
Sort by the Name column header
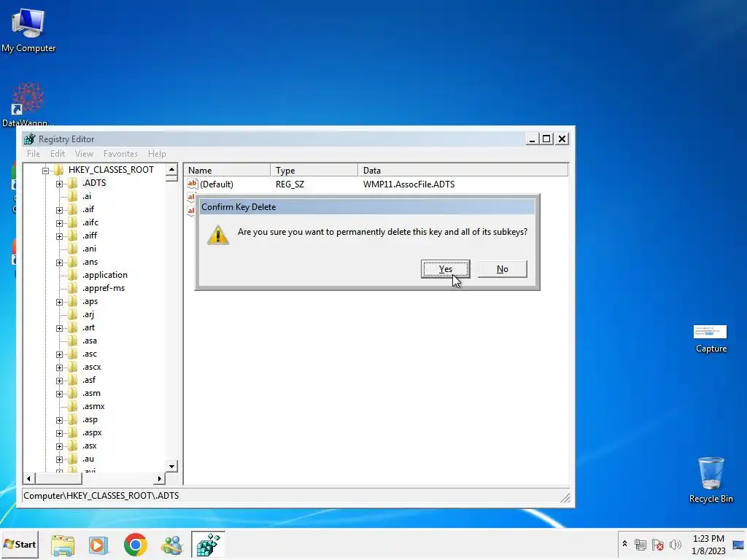(228, 170)
